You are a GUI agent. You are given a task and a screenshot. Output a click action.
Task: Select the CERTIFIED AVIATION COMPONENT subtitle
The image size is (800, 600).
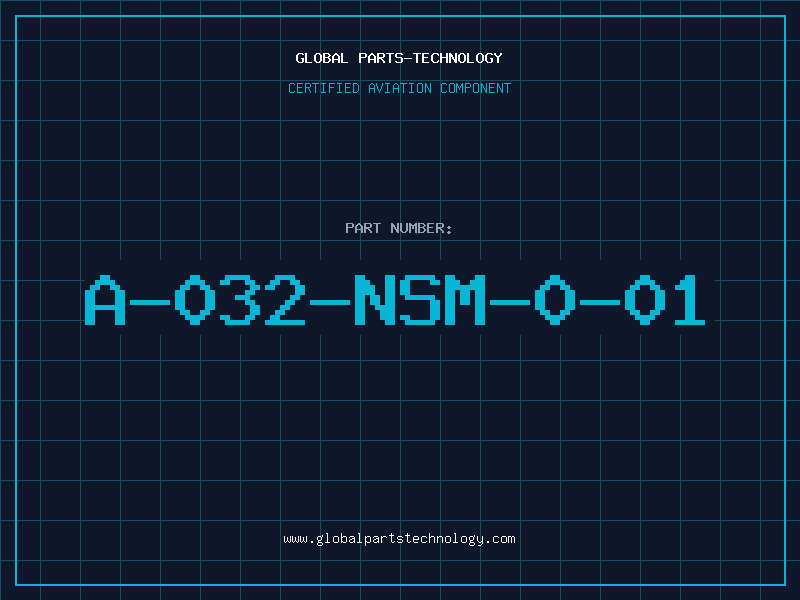coord(399,88)
